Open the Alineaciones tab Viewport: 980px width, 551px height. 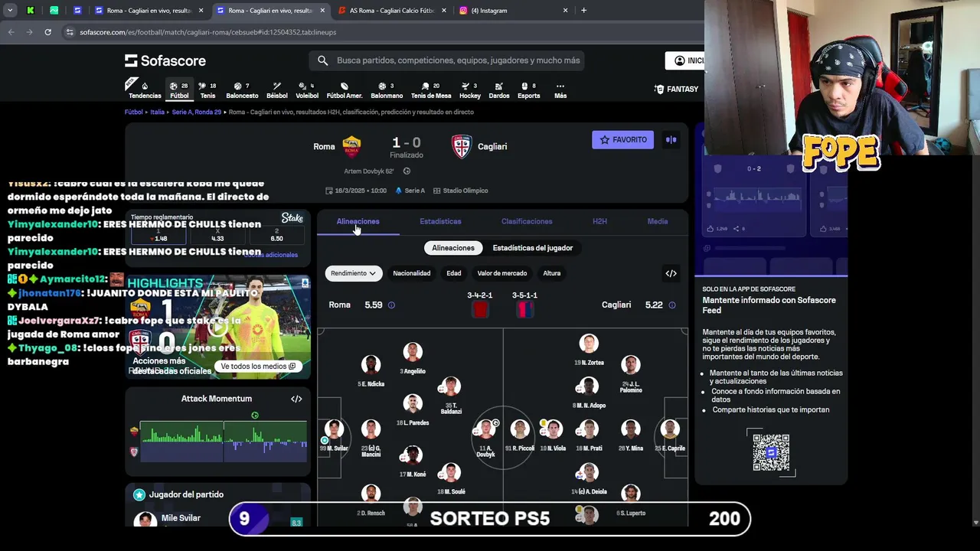point(358,221)
